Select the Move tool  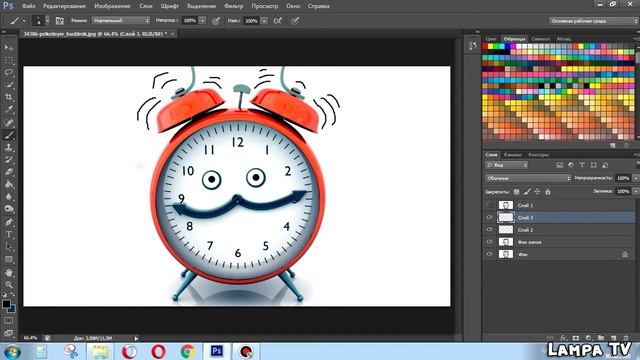pyautogui.click(x=9, y=48)
